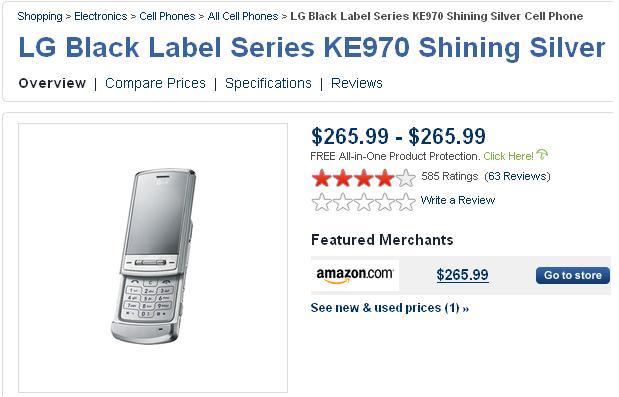619x397 pixels.
Task: Open the 63 Reviews link
Action: coord(518,176)
